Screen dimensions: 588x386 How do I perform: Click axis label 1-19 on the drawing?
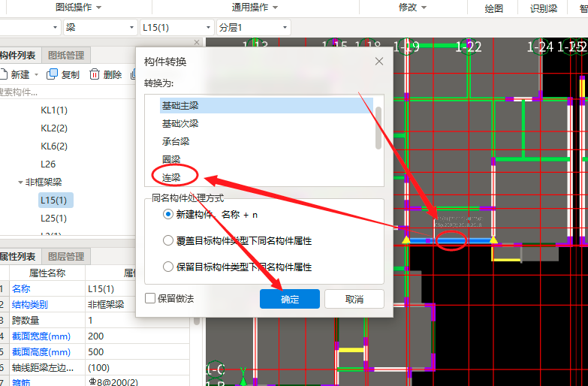[406, 47]
